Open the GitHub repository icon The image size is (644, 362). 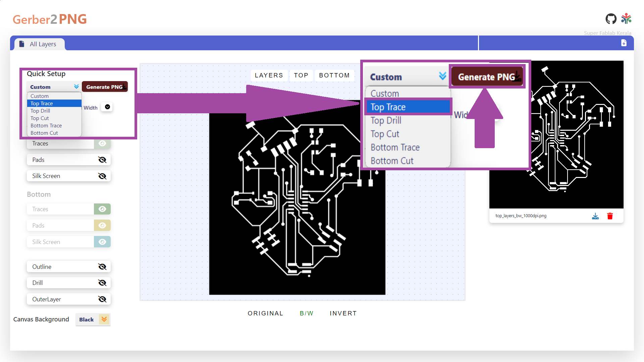611,19
